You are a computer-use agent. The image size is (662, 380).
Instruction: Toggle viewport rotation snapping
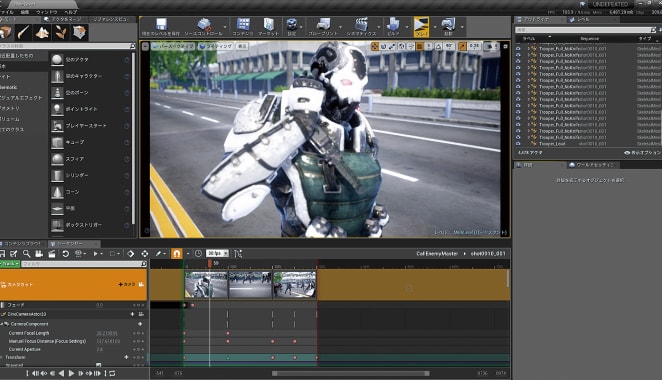click(x=438, y=46)
